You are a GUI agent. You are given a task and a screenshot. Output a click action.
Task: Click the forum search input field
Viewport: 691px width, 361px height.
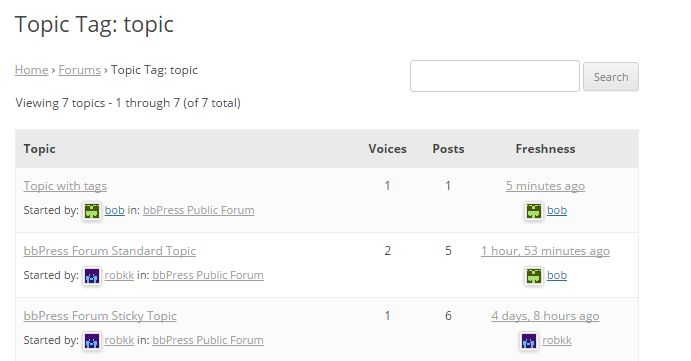coord(494,76)
